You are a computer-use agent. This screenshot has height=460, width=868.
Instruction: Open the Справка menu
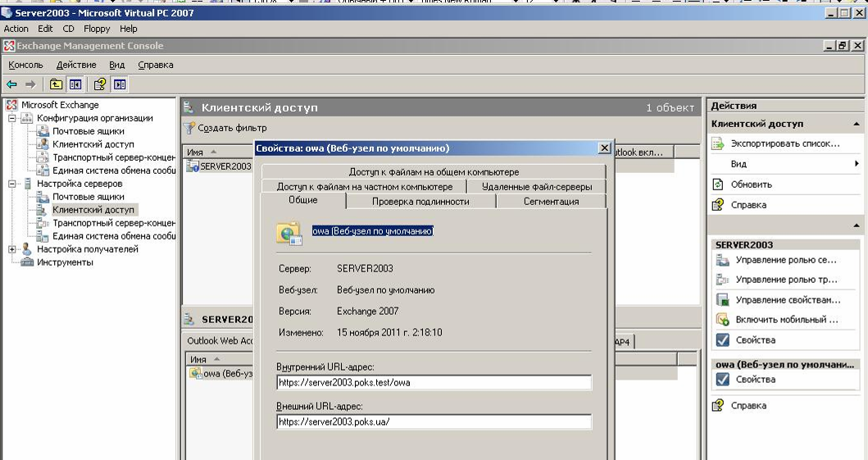click(x=156, y=65)
